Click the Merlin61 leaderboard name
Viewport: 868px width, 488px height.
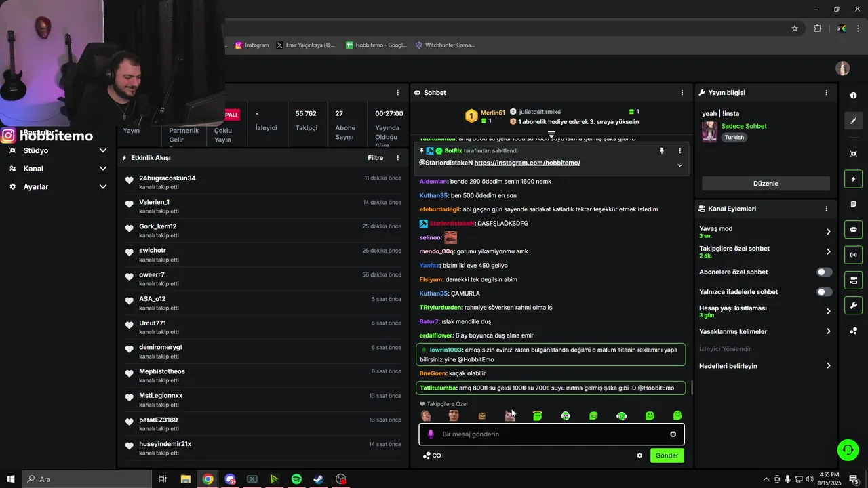[x=493, y=113]
